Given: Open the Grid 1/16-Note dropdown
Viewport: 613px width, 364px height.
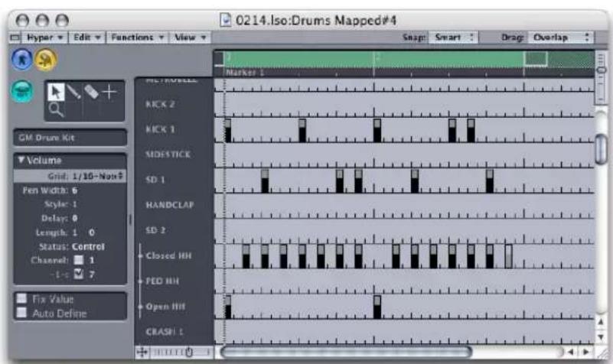Looking at the screenshot, I should 98,176.
